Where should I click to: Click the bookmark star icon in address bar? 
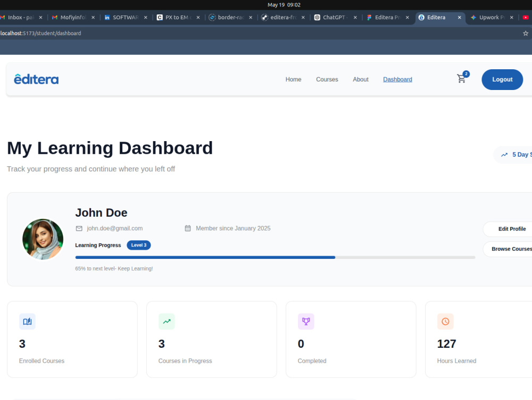[526, 33]
